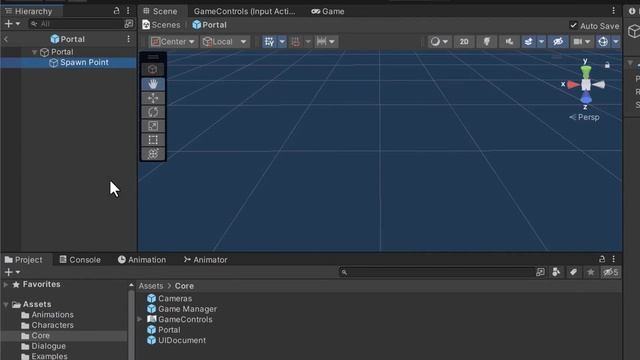640x360 pixels.
Task: Click Scenes breadcrumb in Scene view
Action: click(161, 25)
